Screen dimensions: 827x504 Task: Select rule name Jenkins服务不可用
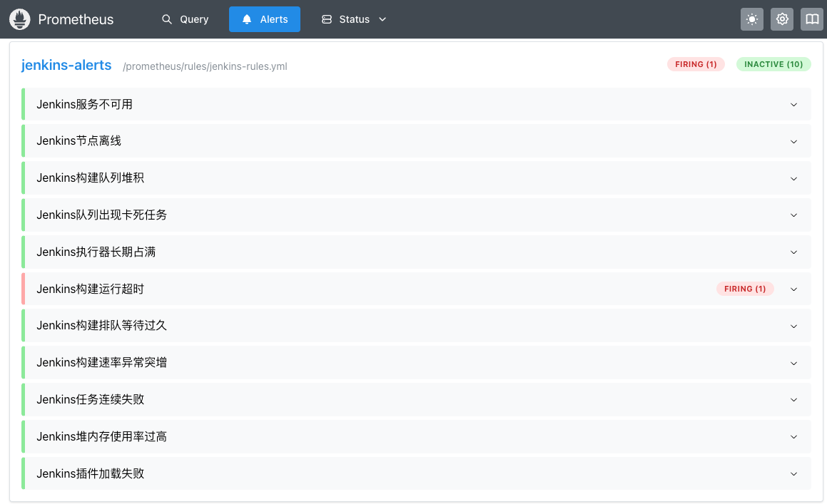[x=84, y=104]
